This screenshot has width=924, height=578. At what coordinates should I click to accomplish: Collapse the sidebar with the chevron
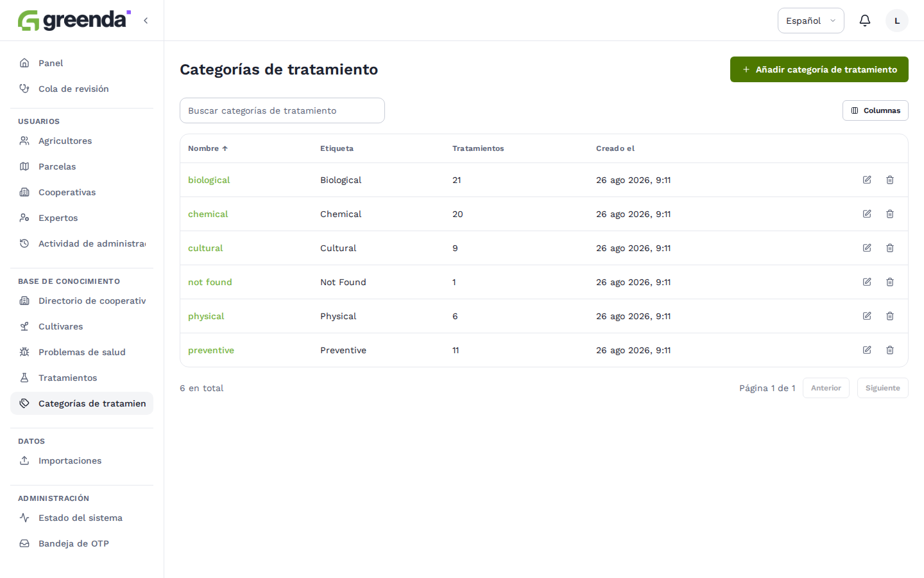click(x=146, y=21)
